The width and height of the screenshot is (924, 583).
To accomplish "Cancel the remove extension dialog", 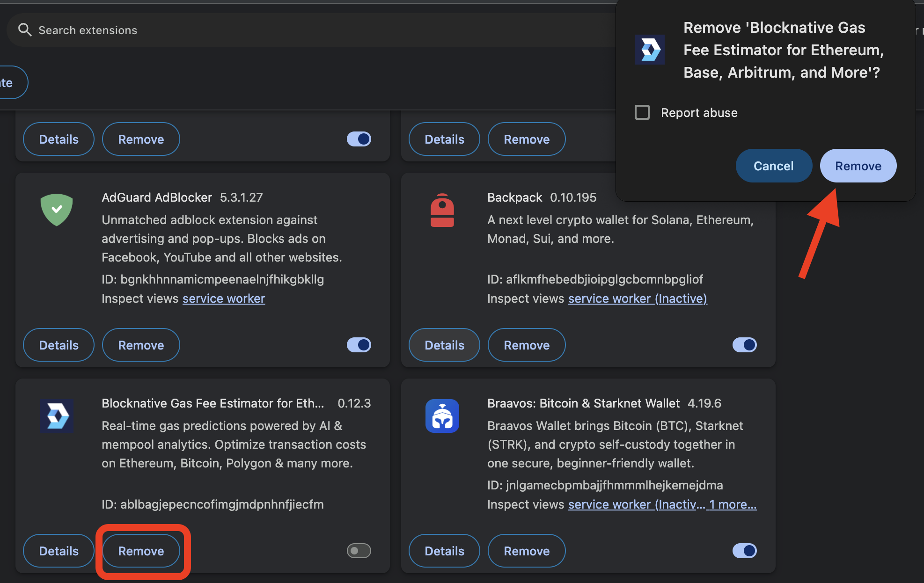I will (774, 166).
